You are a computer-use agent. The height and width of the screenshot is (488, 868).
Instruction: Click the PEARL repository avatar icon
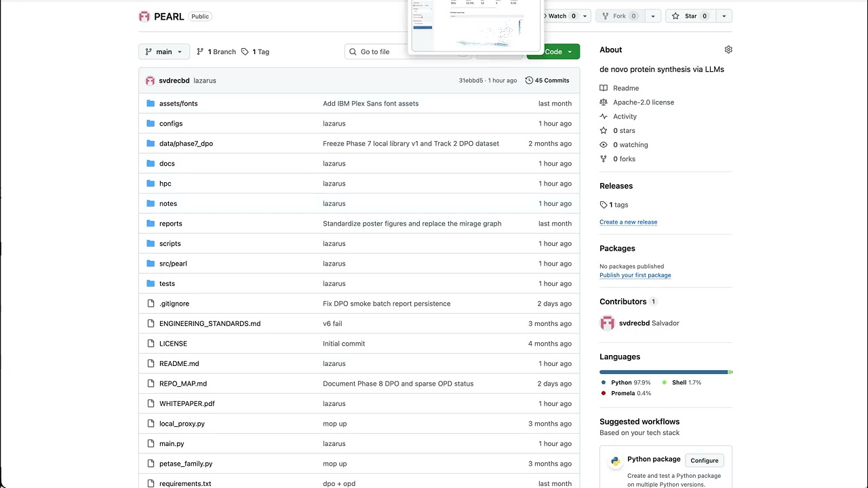point(144,16)
